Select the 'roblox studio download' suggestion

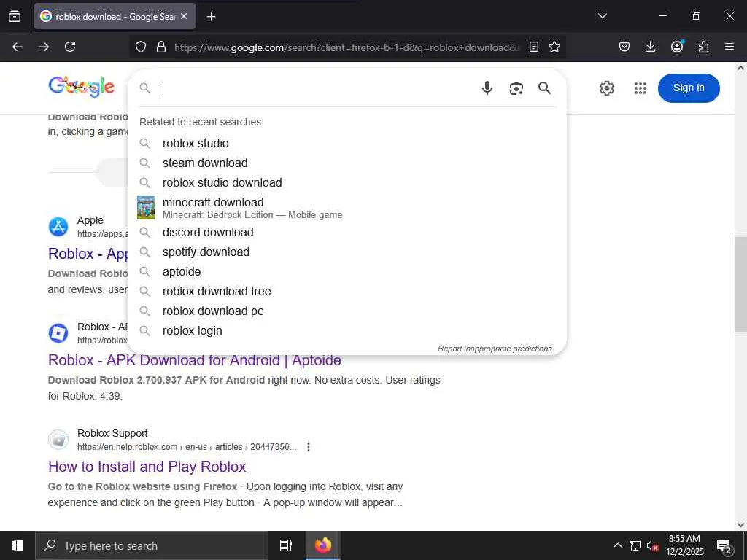coord(347,182)
